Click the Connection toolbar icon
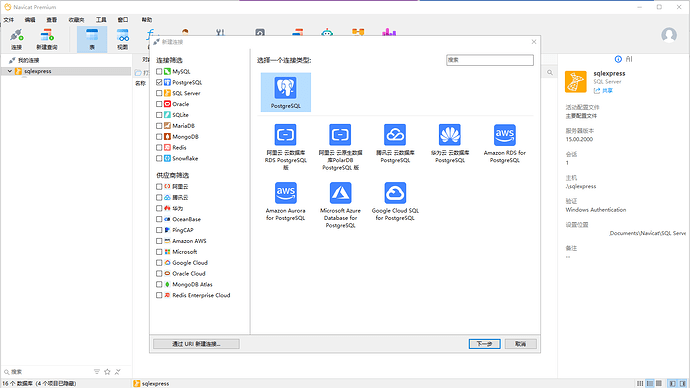 click(x=16, y=39)
